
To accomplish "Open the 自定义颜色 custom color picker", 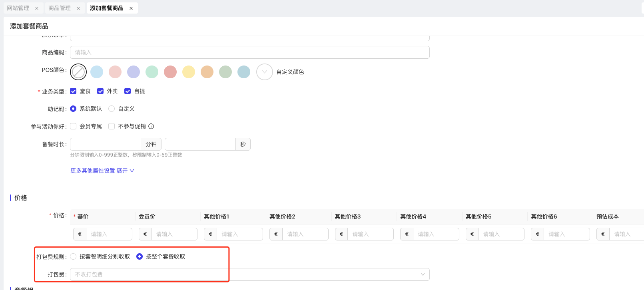I will [x=265, y=72].
